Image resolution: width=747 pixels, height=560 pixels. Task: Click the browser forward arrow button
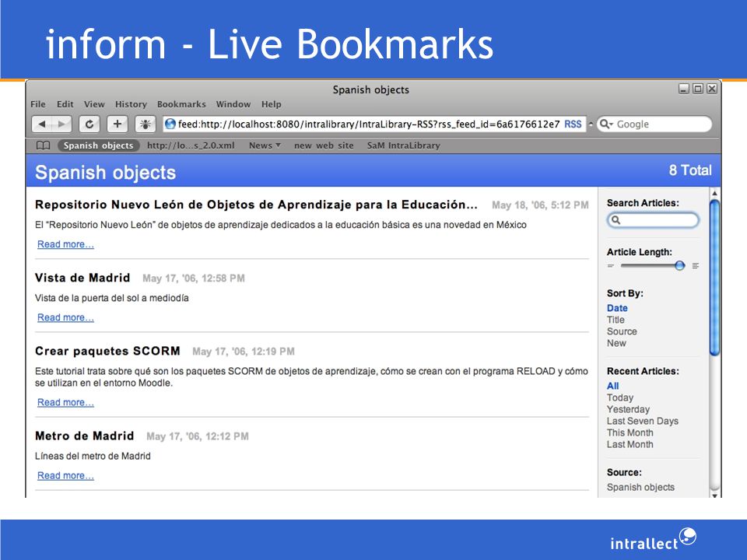point(61,124)
